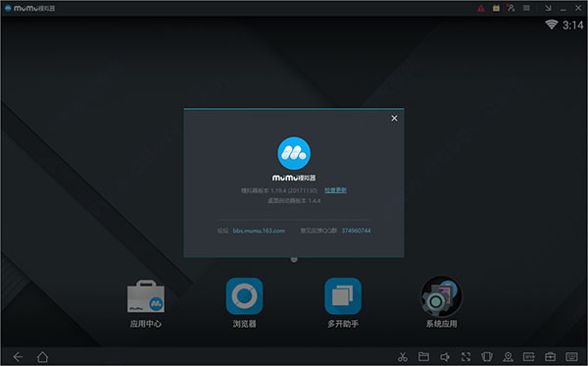Viewport: 588px width, 366px height.
Task: Open the keyboard mapping icon
Action: pyautogui.click(x=571, y=356)
